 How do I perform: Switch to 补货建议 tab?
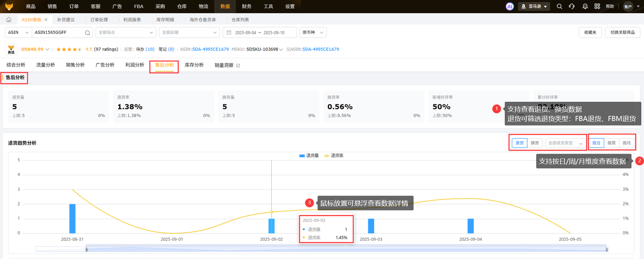(x=65, y=20)
